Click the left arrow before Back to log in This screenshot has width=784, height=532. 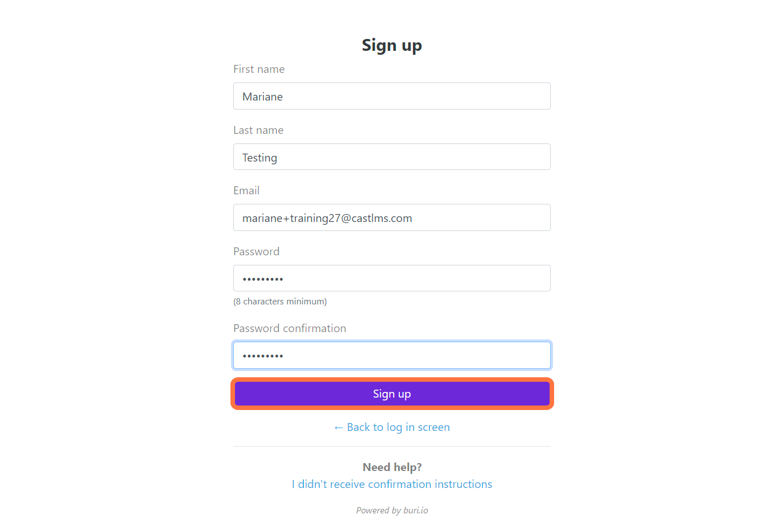coord(338,428)
